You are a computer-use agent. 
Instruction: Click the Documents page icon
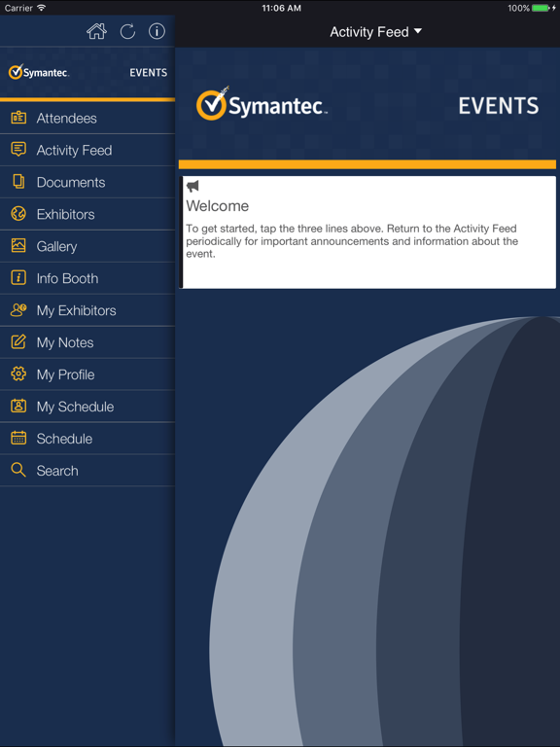(x=18, y=182)
